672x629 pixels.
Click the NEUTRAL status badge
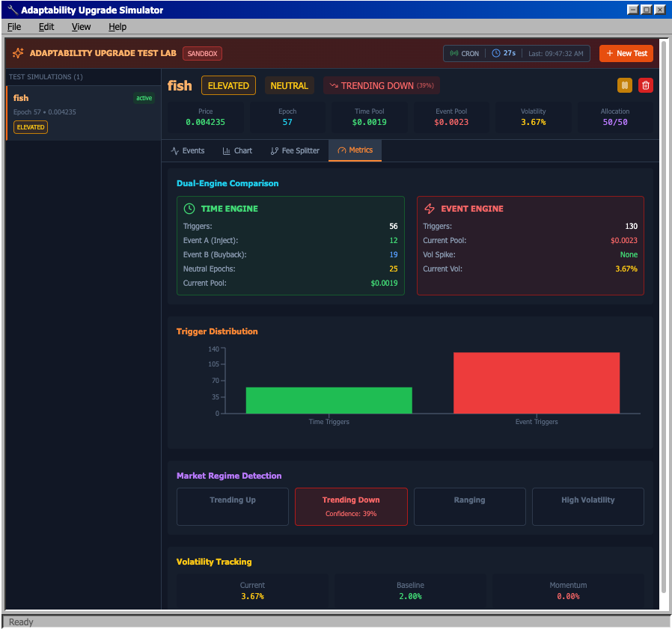[290, 86]
